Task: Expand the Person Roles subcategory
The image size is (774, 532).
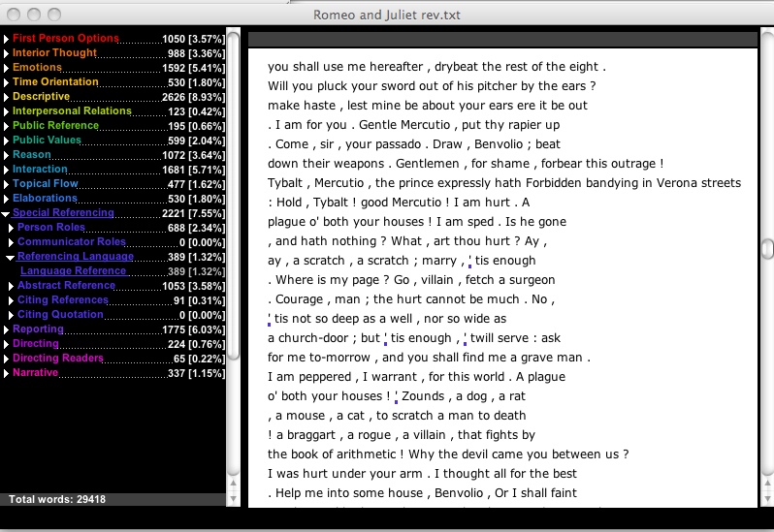Action: (x=11, y=229)
